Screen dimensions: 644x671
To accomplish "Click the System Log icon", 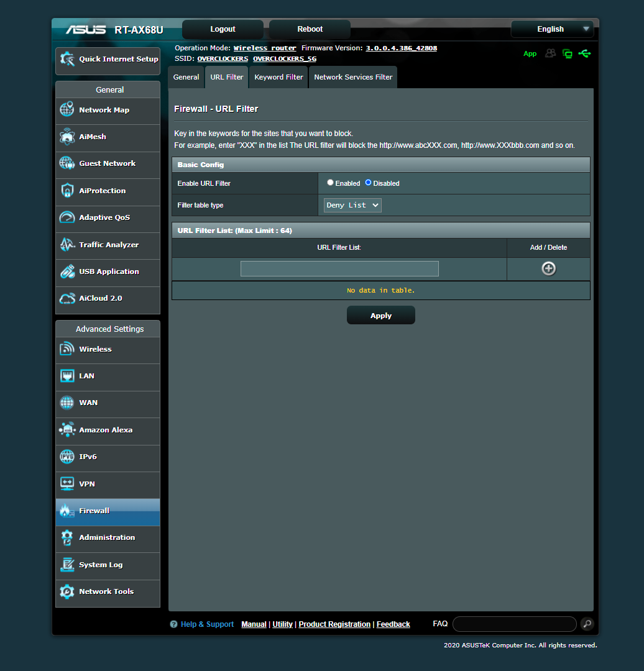I will 67,564.
